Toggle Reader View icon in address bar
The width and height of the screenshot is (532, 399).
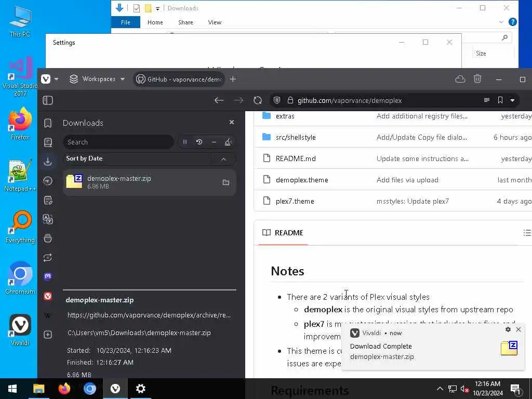[x=487, y=100]
